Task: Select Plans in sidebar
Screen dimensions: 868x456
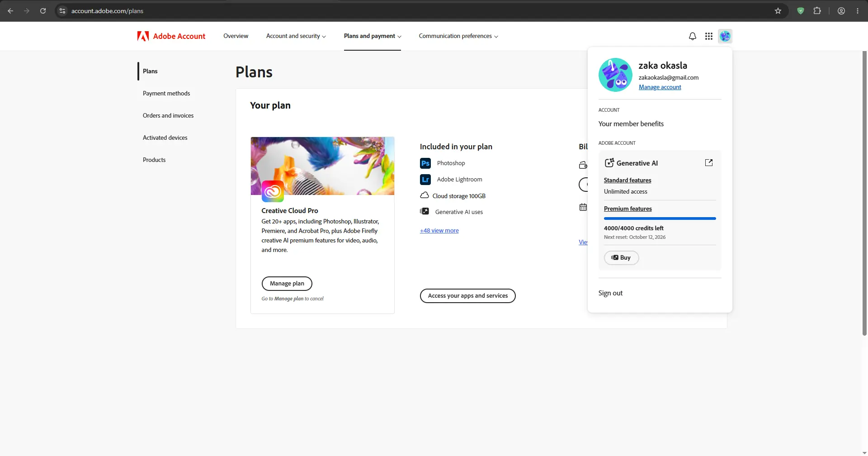Action: pos(150,71)
